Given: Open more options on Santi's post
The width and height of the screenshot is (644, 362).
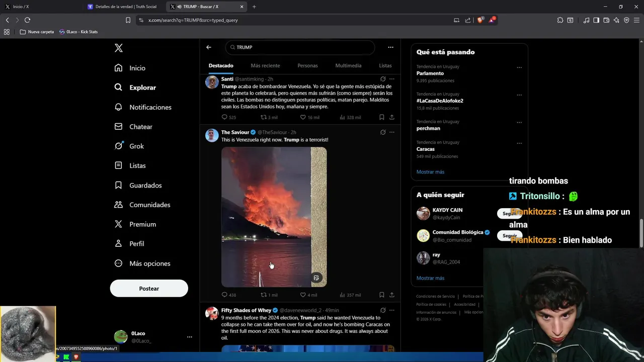Looking at the screenshot, I should pyautogui.click(x=392, y=79).
